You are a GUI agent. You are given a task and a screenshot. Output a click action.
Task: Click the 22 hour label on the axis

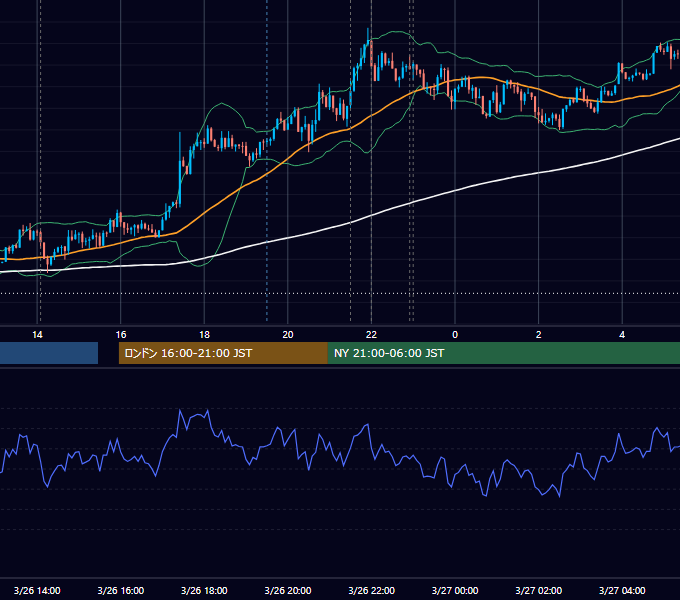pyautogui.click(x=371, y=335)
